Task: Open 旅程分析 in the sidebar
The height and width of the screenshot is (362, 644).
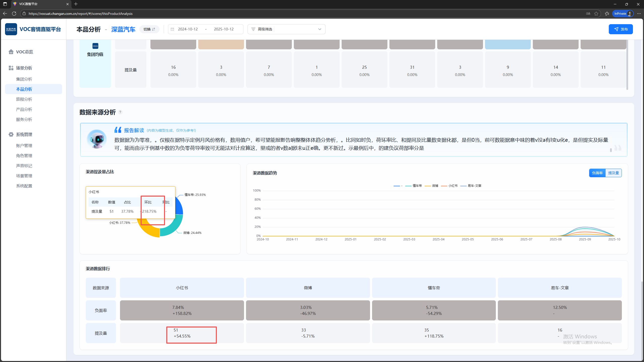Action: tap(24, 99)
